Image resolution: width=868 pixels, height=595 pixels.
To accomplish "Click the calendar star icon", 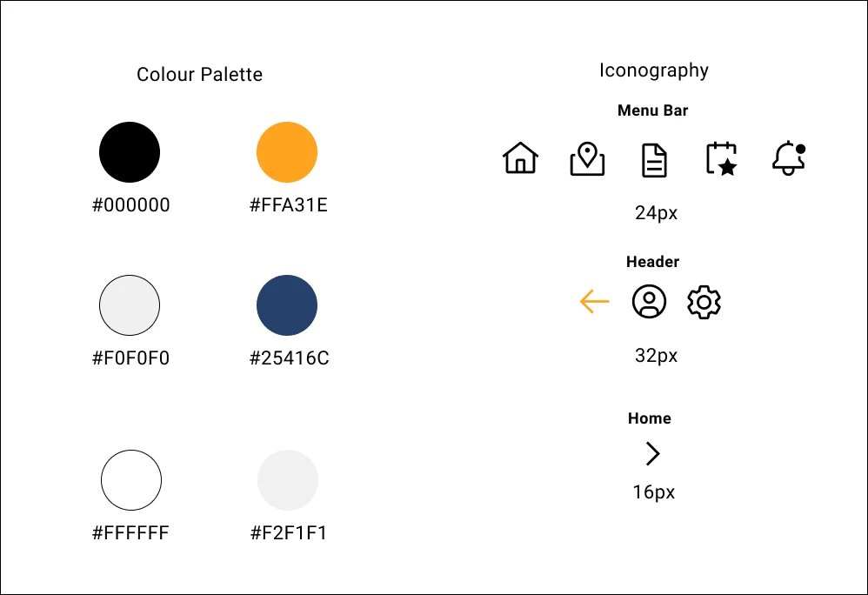I will 722,159.
